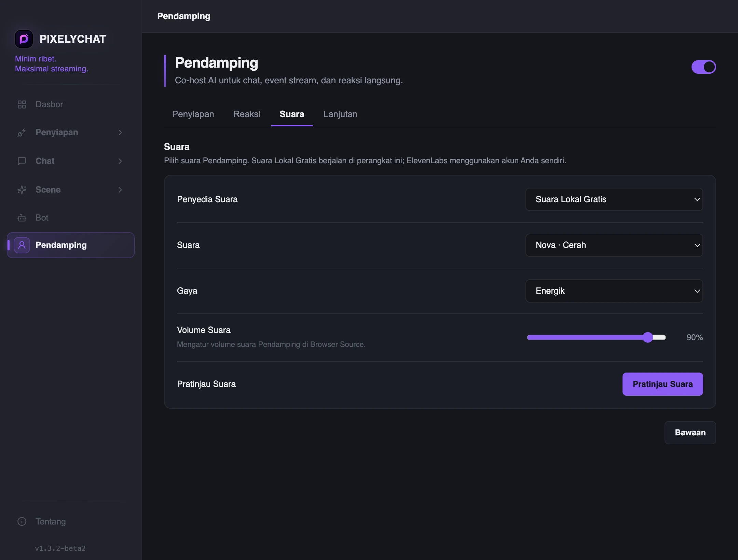Click the Volume Suara slider track

(x=597, y=337)
